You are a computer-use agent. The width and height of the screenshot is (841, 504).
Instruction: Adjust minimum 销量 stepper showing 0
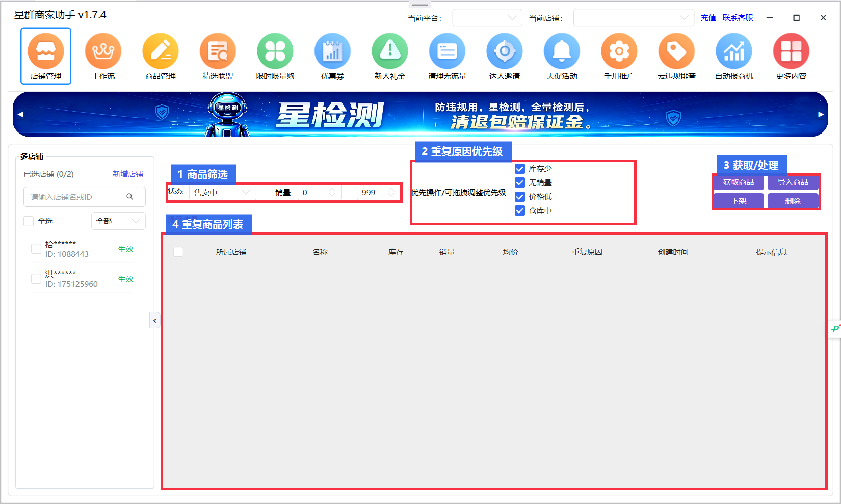point(332,192)
